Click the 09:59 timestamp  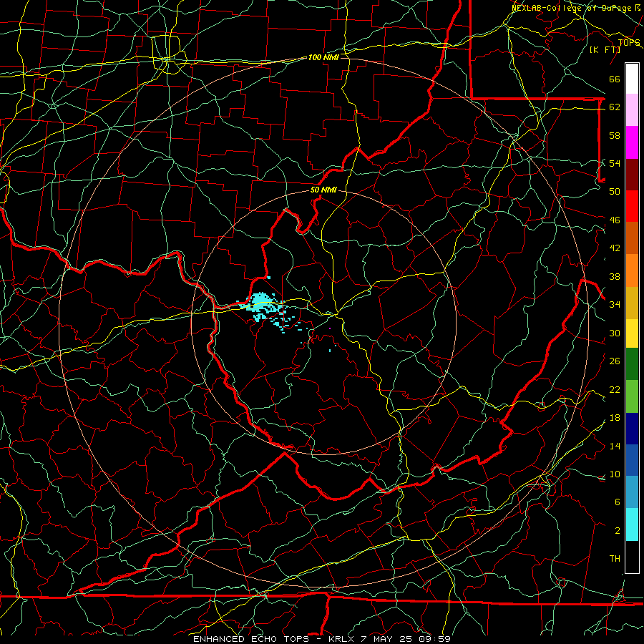click(x=434, y=639)
